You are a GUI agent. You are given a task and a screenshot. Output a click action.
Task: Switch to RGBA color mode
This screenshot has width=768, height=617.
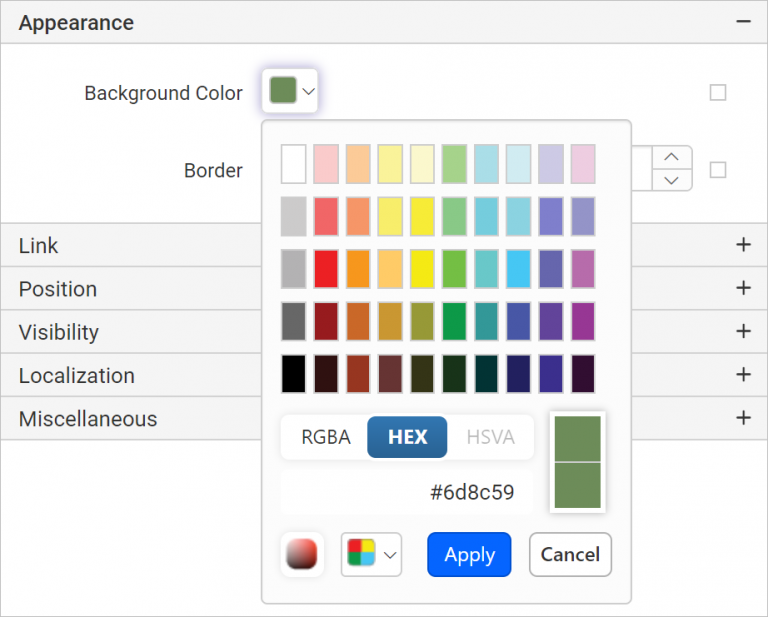click(326, 437)
